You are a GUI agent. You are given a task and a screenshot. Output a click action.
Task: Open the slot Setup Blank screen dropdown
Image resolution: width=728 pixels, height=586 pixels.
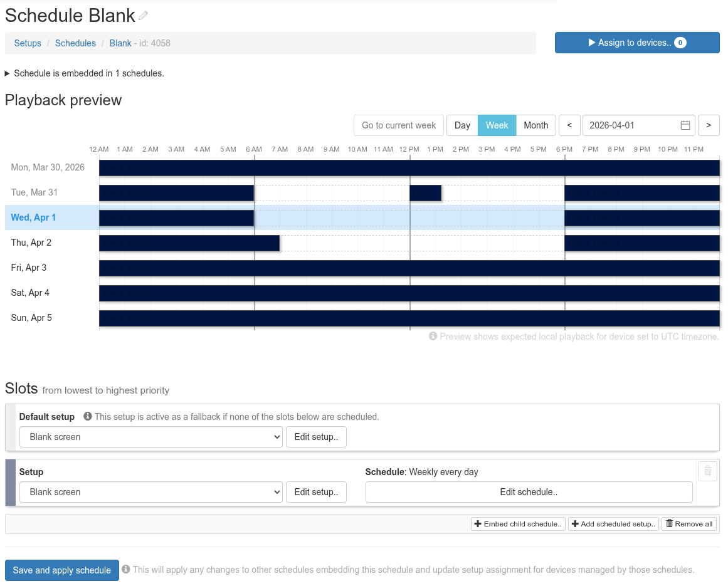pos(151,492)
